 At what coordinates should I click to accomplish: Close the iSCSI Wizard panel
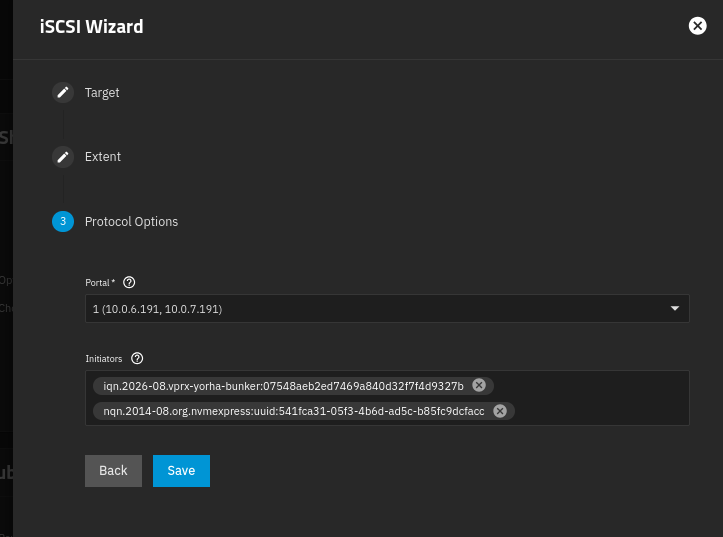[697, 26]
